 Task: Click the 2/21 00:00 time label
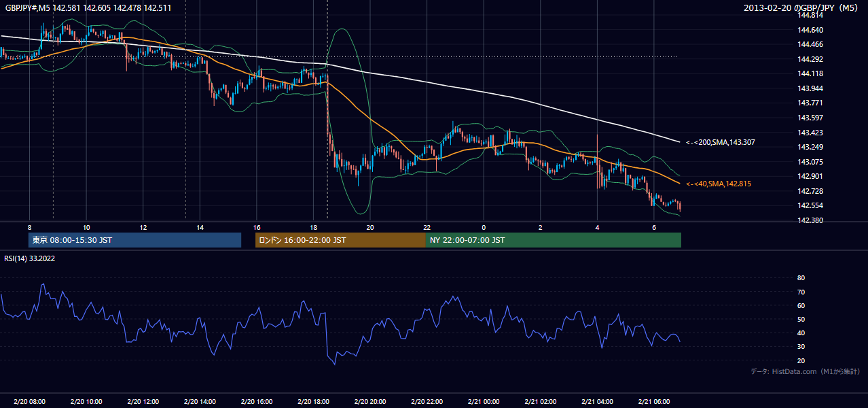[484, 402]
